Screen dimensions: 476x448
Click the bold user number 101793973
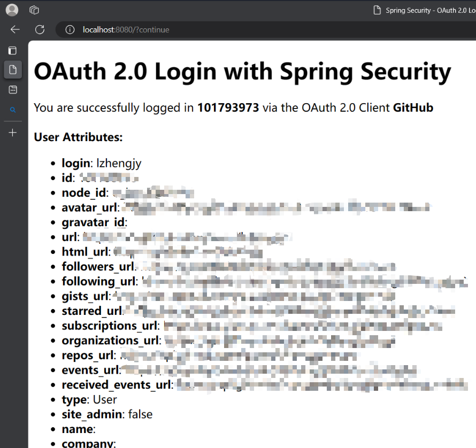click(228, 108)
